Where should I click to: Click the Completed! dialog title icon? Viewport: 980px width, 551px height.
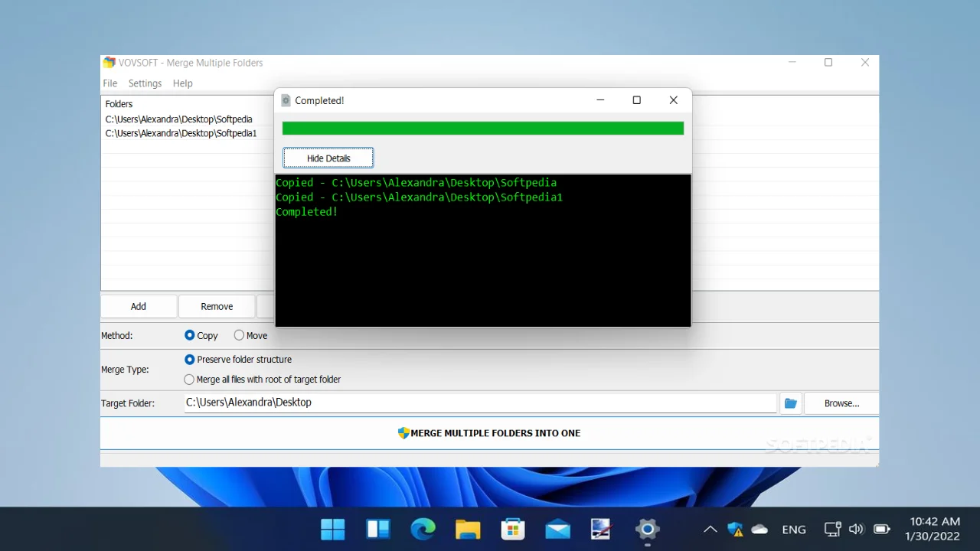coord(286,100)
